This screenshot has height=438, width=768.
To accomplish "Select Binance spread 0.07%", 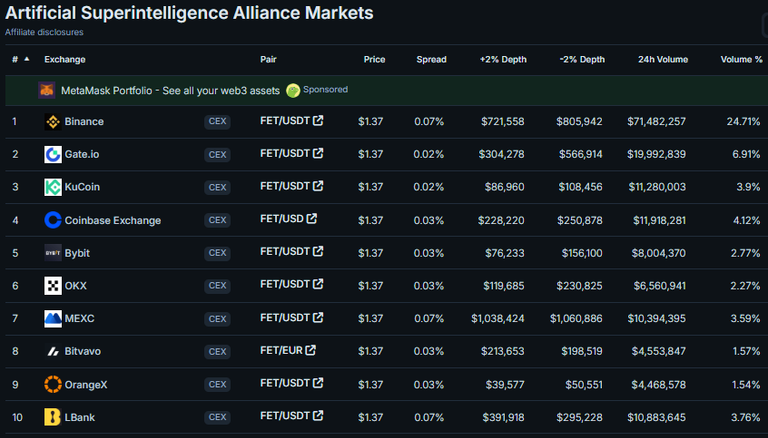I will pos(429,122).
